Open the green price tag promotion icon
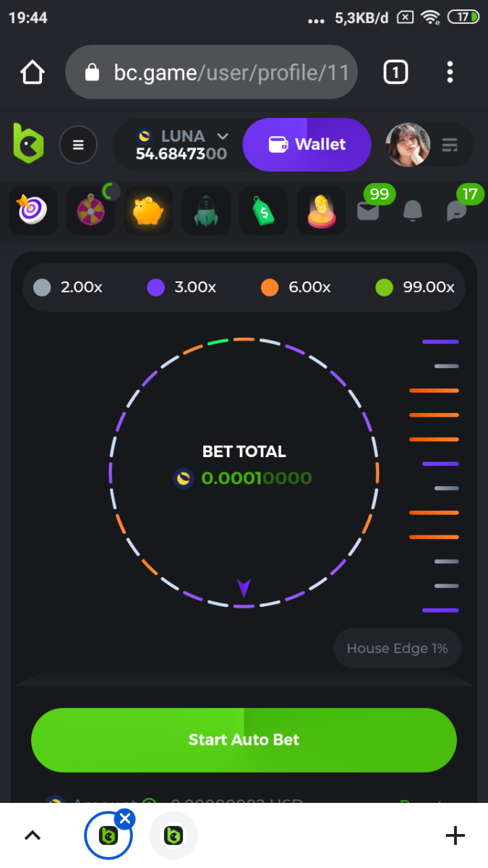The width and height of the screenshot is (488, 868). coord(264,210)
